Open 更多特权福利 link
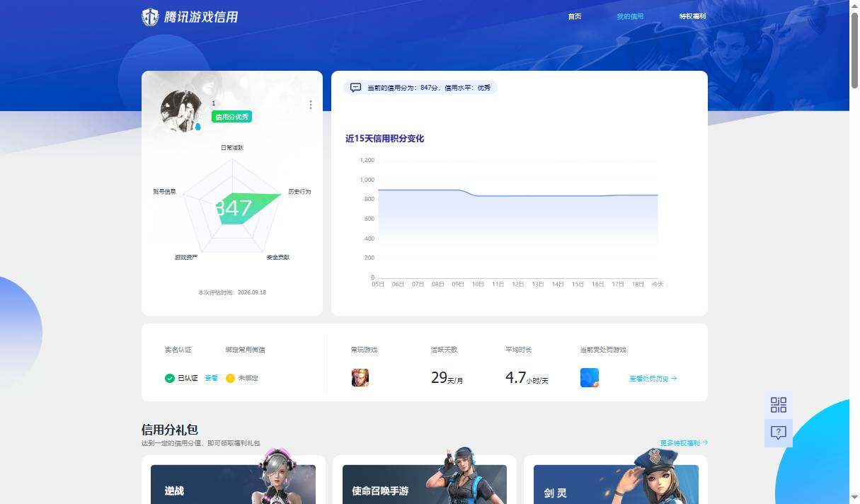The width and height of the screenshot is (860, 504). pyautogui.click(x=684, y=443)
